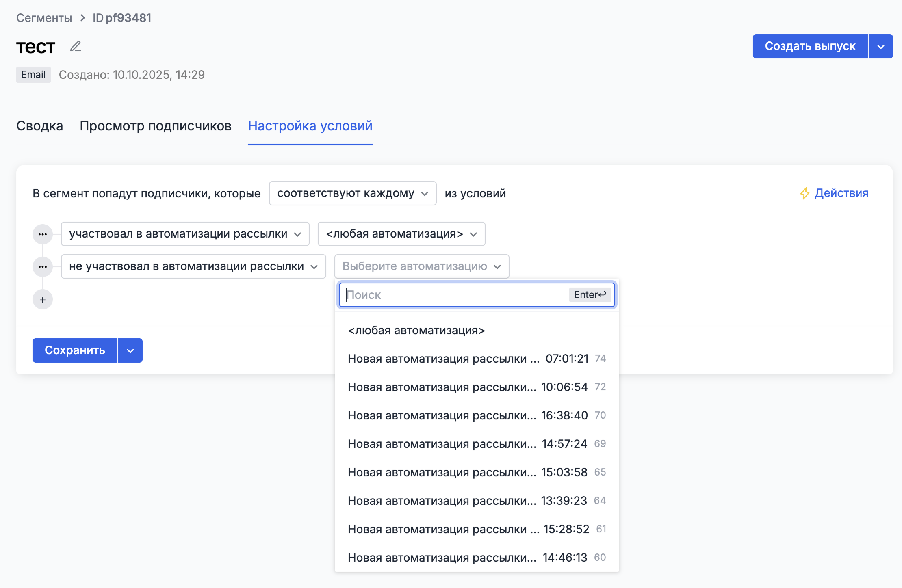This screenshot has width=902, height=588.
Task: Click the Создать выпуск button
Action: (x=810, y=47)
